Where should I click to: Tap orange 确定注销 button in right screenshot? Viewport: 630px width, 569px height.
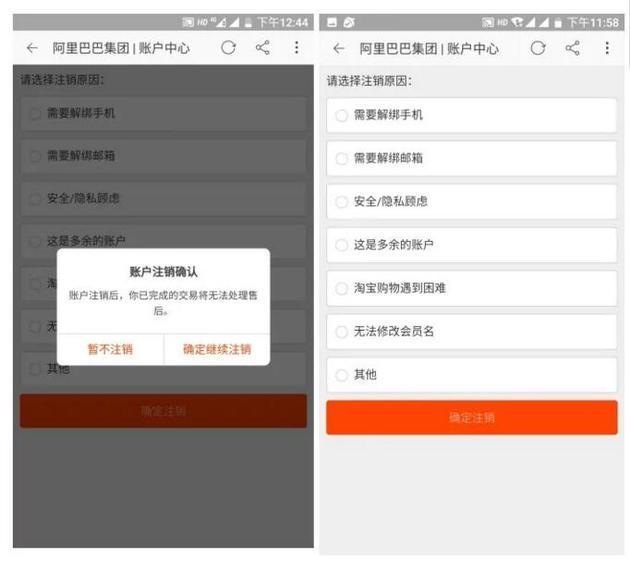click(472, 418)
